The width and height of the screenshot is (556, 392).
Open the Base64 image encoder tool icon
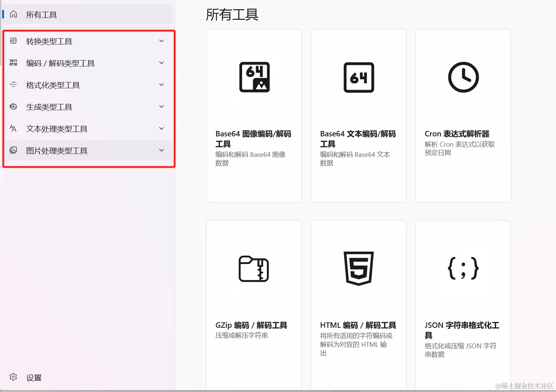[254, 77]
